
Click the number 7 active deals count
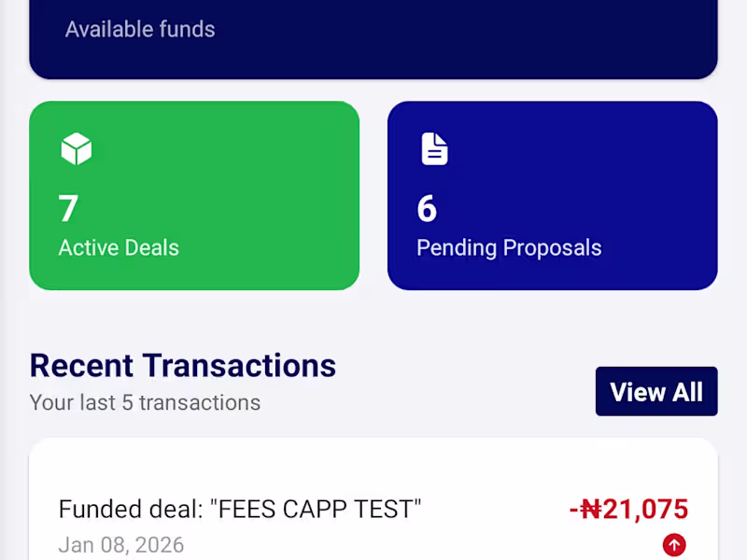pos(68,208)
